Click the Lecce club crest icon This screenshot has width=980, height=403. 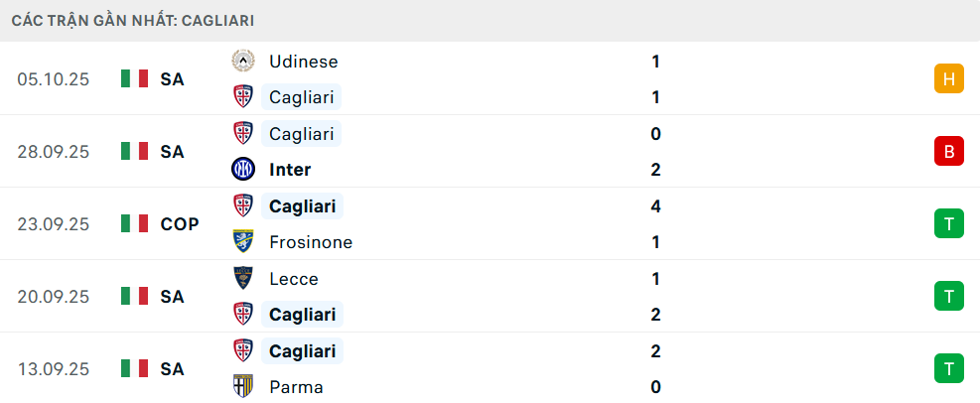click(x=242, y=279)
